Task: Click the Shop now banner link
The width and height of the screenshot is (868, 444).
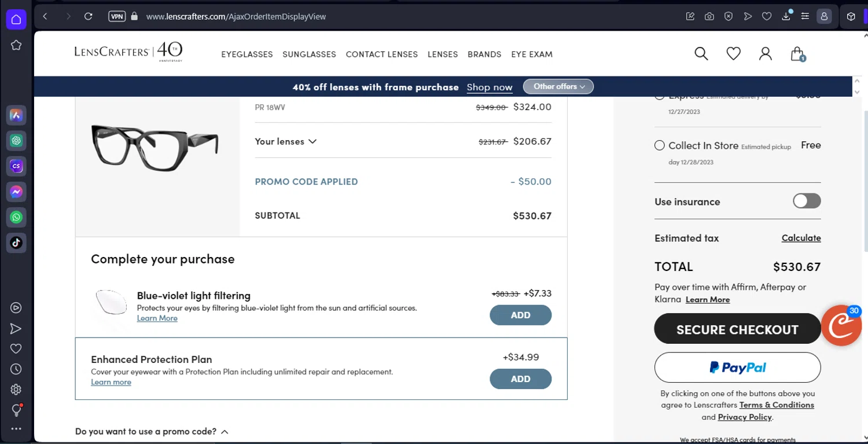Action: pyautogui.click(x=490, y=87)
